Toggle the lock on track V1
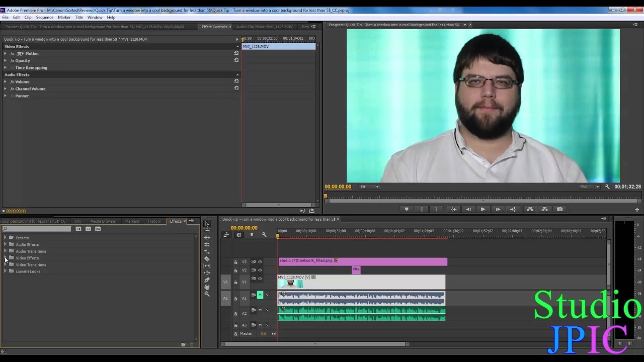 [x=235, y=282]
